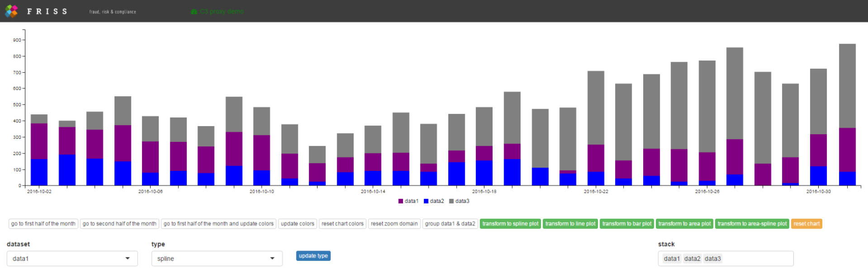The width and height of the screenshot is (868, 273).
Task: Click the FRISS colorful logo icon
Action: 11,11
